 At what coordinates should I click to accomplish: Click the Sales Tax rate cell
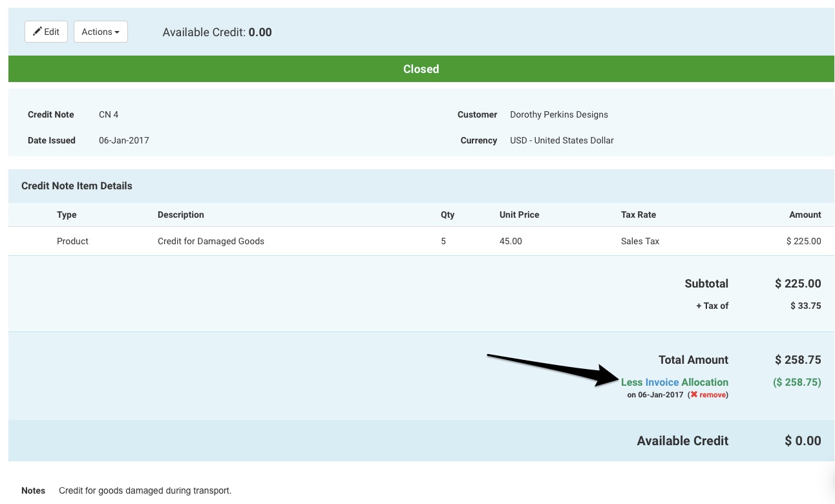[640, 241]
